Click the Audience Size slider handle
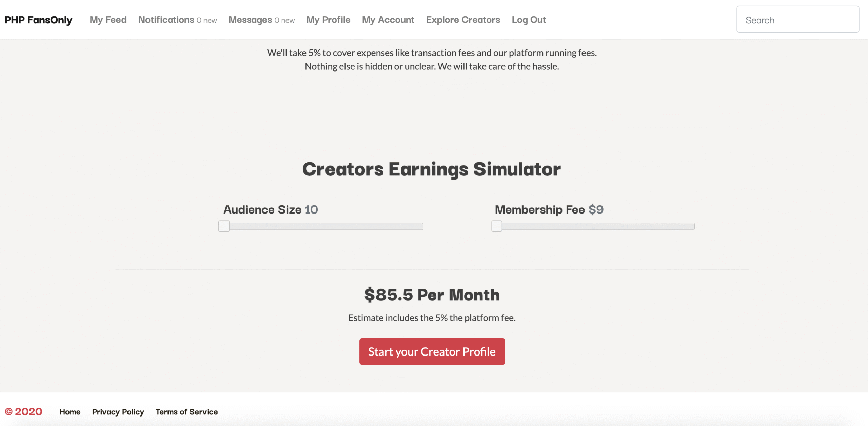The height and width of the screenshot is (426, 868). [224, 226]
